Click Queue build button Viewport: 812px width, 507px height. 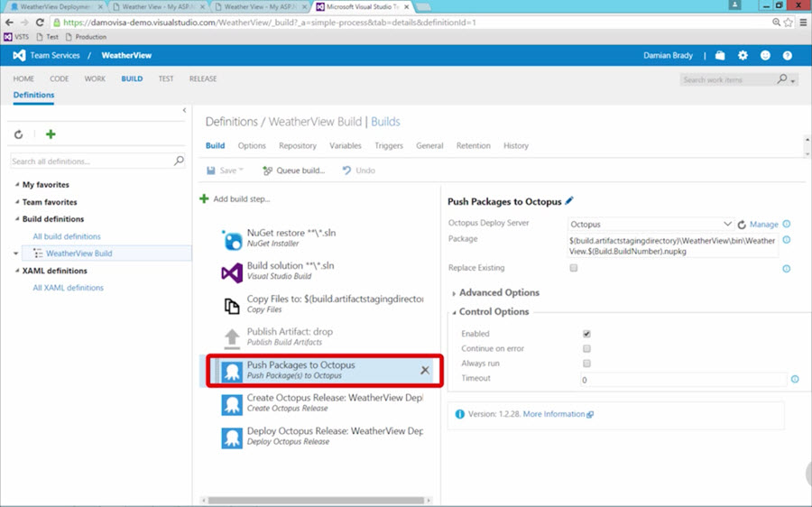[293, 171]
